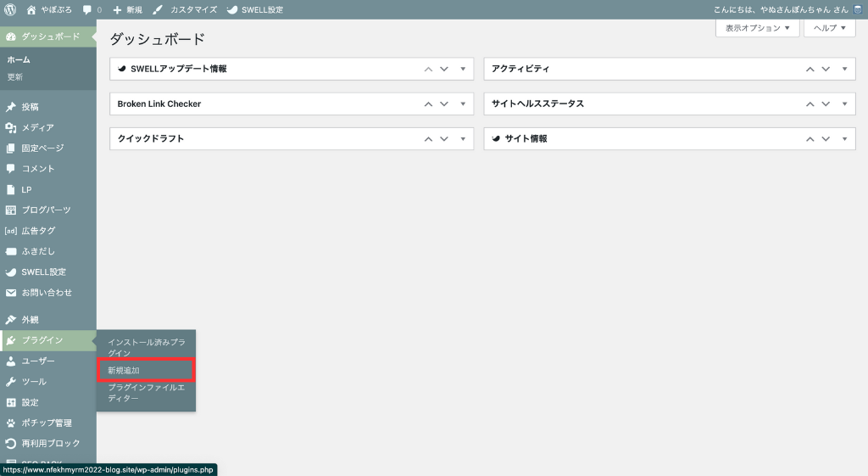Click the 設定 sliders icon in sidebar
The height and width of the screenshot is (476, 868).
(10, 402)
